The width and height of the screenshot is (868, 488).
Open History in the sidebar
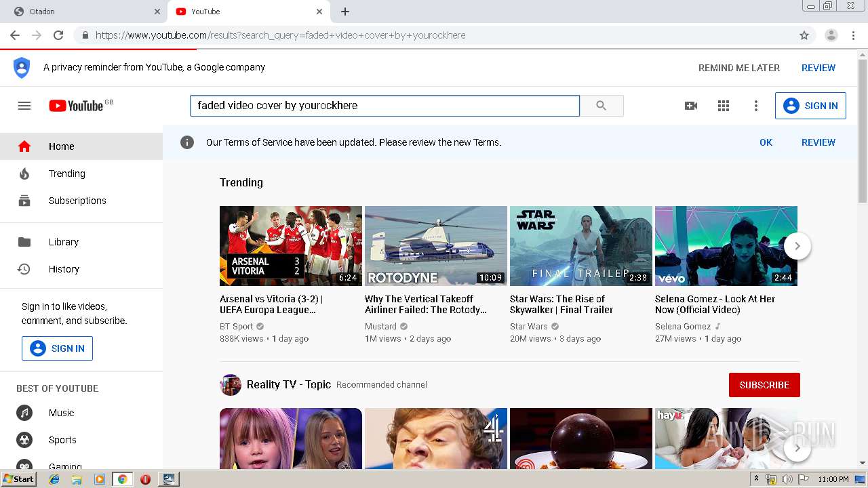point(81,269)
